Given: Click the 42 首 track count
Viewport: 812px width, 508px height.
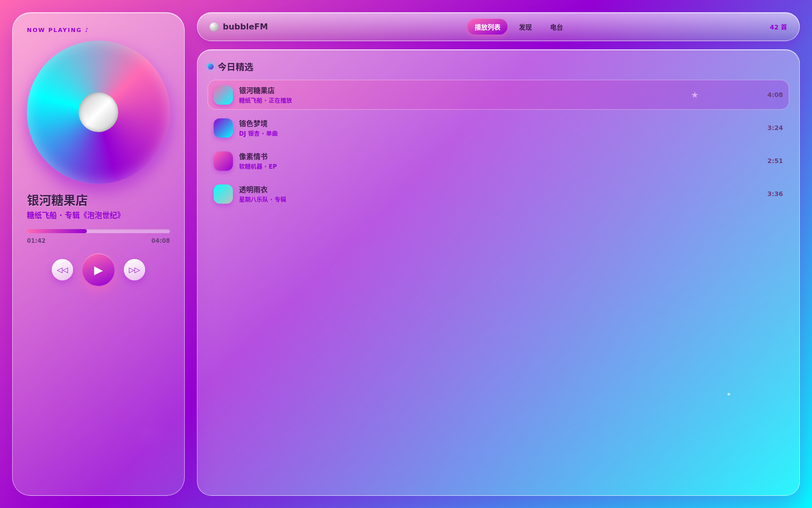Looking at the screenshot, I should [778, 27].
